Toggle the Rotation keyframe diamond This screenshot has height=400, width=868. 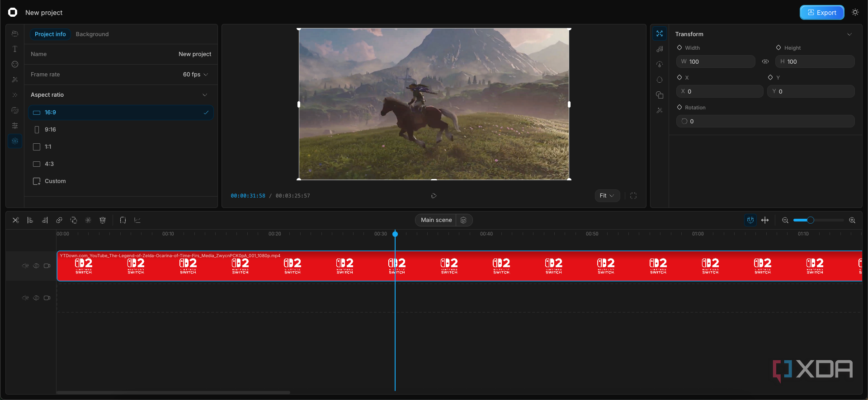click(679, 107)
